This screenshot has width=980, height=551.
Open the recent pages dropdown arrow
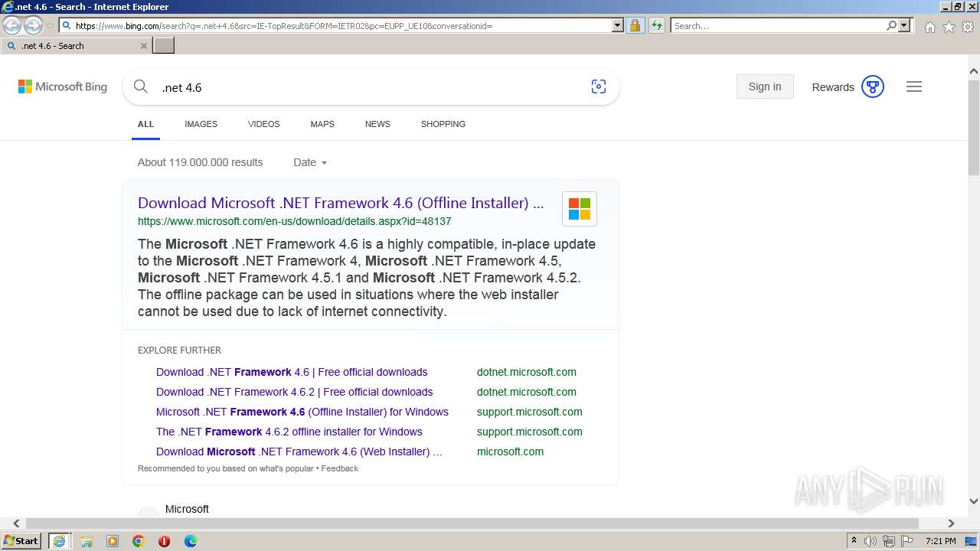[x=50, y=26]
